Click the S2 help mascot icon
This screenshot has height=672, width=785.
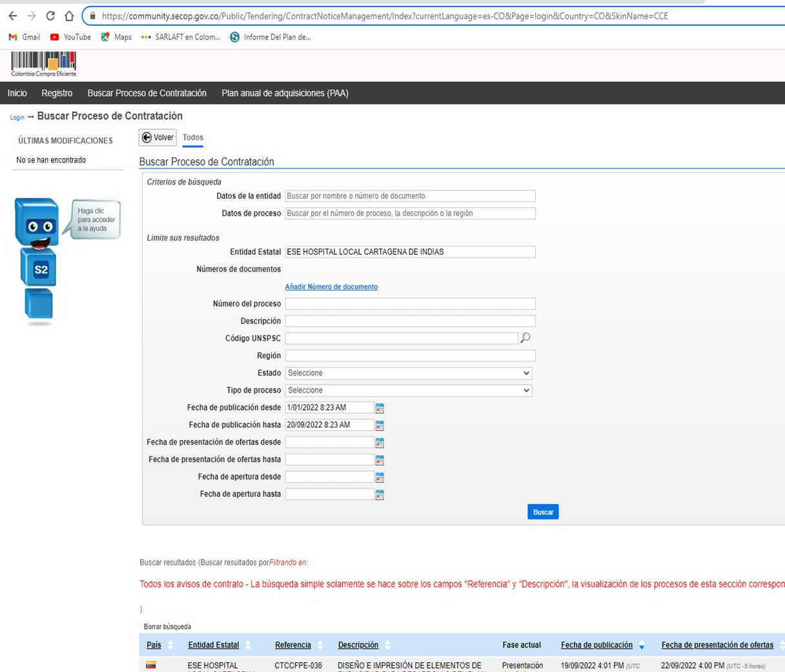38,258
